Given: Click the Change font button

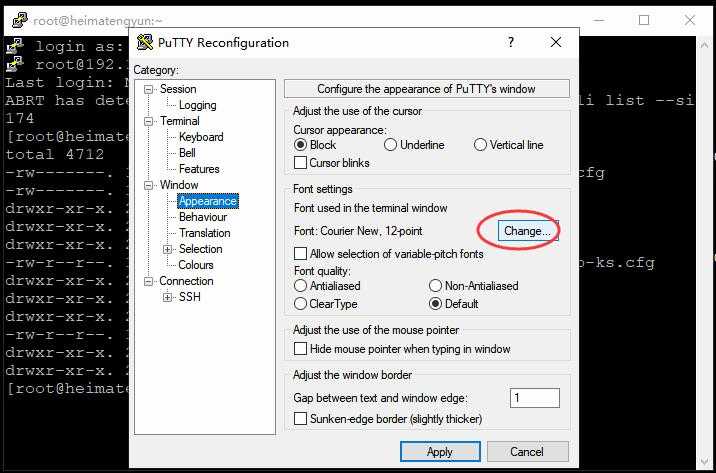Looking at the screenshot, I should click(527, 231).
